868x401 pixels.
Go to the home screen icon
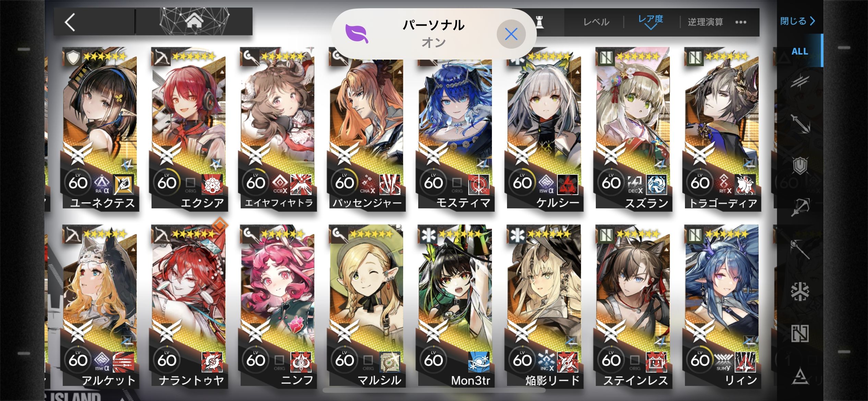(194, 21)
